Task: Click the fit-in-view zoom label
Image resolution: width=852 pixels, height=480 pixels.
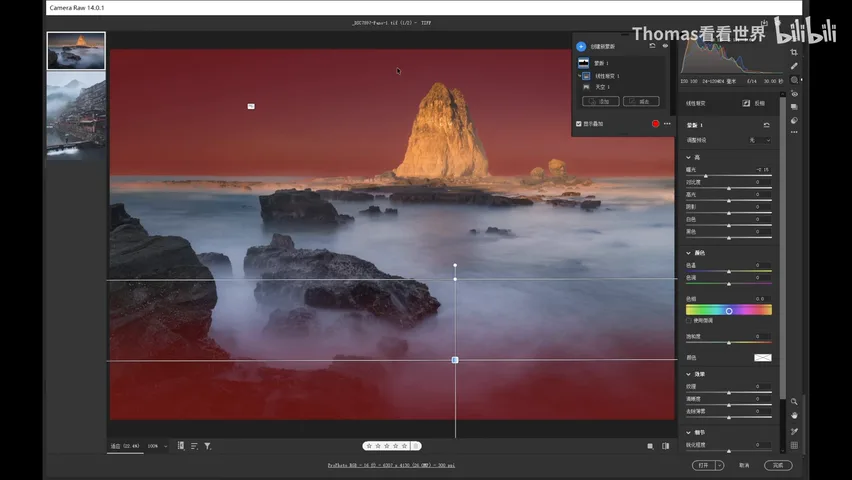Action: (125, 446)
